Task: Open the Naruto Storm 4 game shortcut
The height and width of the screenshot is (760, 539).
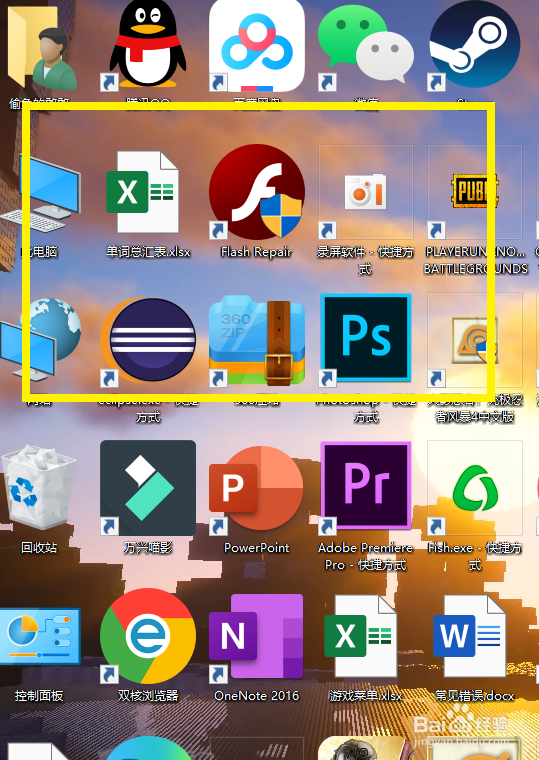Action: [x=475, y=339]
